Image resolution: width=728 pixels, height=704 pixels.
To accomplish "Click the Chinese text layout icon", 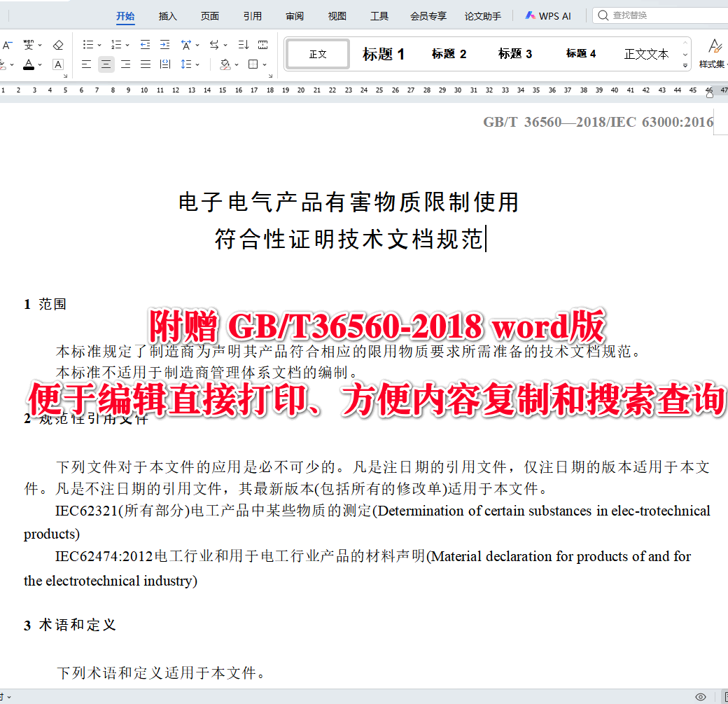I will pyautogui.click(x=186, y=45).
